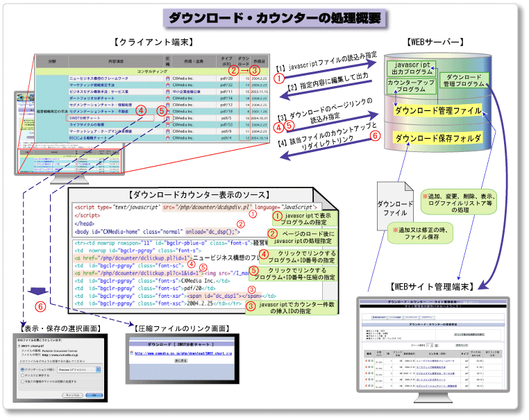Open ポートフォリオ分析チャート link in client table
The image size is (529, 420).
[x=92, y=98]
